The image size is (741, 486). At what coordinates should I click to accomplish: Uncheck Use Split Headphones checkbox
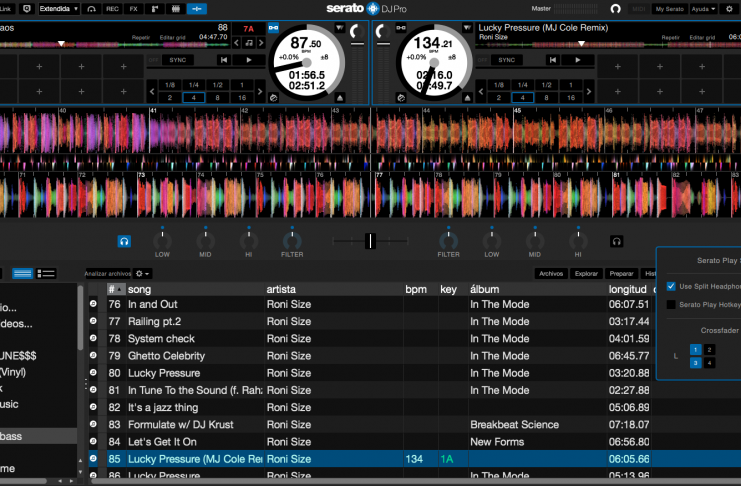pos(672,286)
